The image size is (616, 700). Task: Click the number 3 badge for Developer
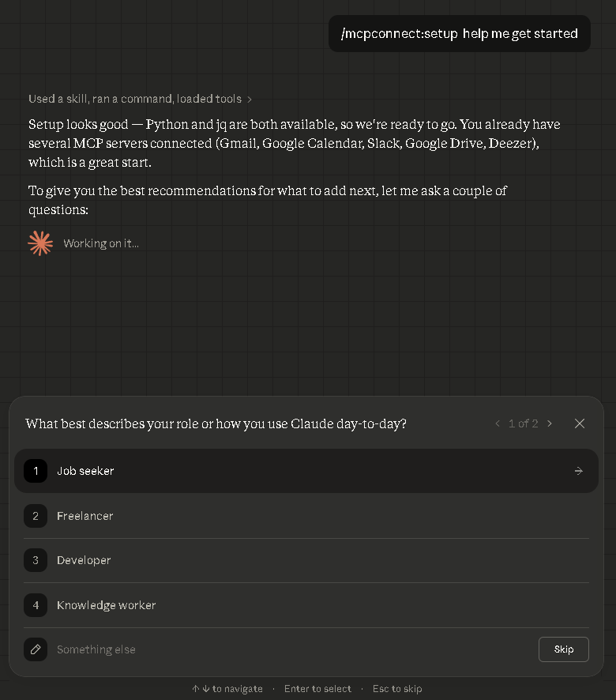36,560
